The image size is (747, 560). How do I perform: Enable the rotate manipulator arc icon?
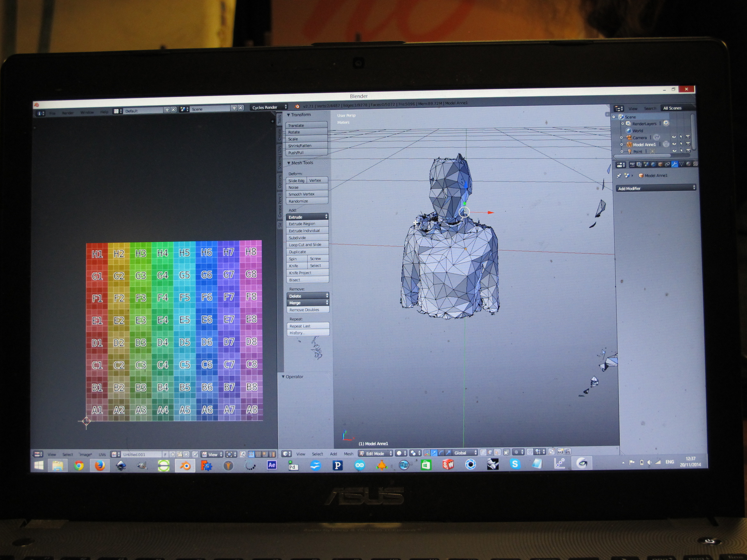click(441, 453)
